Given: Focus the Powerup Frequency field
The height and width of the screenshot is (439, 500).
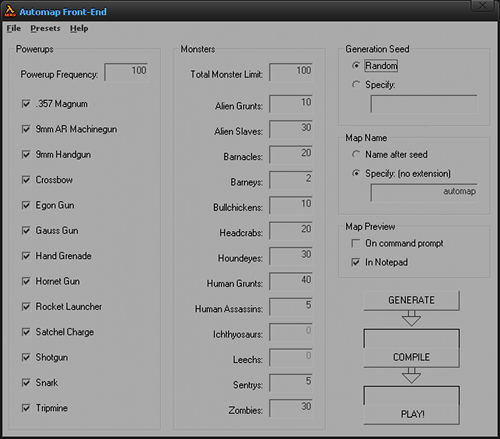Looking at the screenshot, I should [x=126, y=72].
